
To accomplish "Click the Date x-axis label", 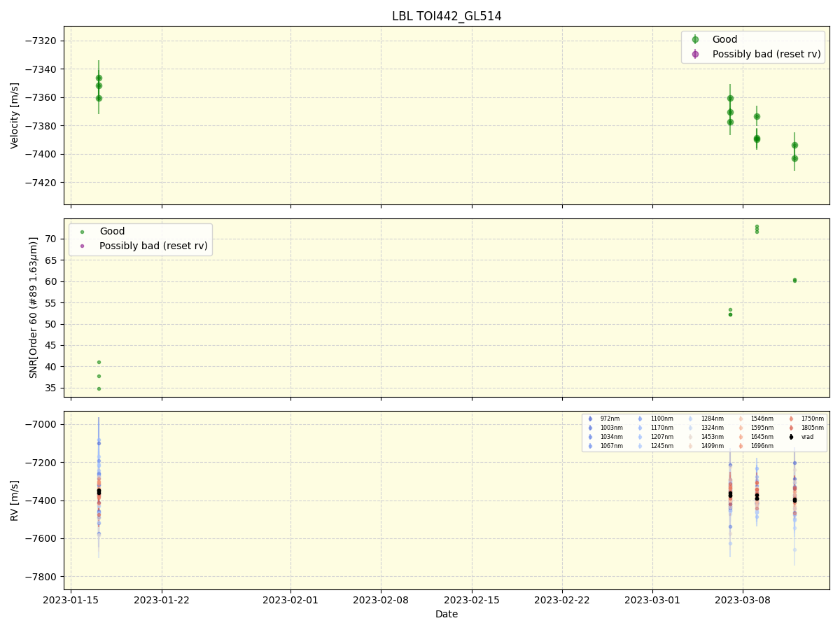I will [447, 614].
